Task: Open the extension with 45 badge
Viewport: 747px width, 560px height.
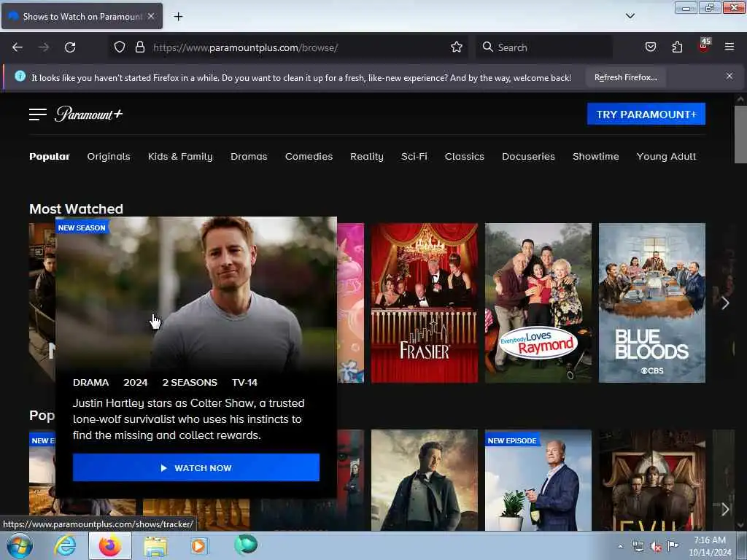Action: tap(704, 46)
